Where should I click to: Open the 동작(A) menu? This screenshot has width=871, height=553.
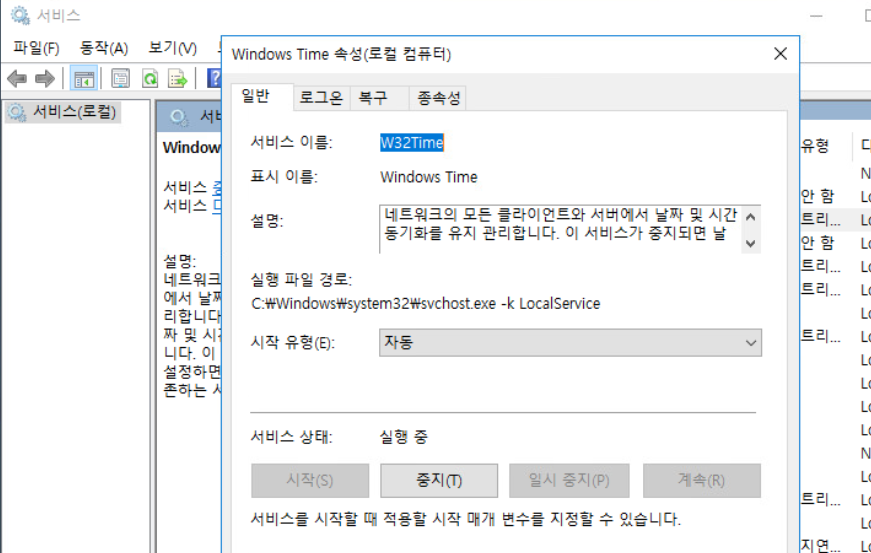104,48
